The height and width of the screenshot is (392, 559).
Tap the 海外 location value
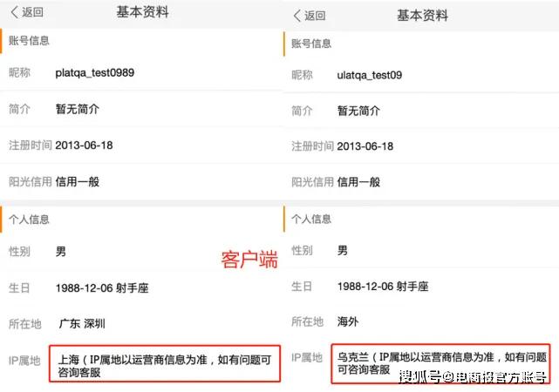(348, 321)
